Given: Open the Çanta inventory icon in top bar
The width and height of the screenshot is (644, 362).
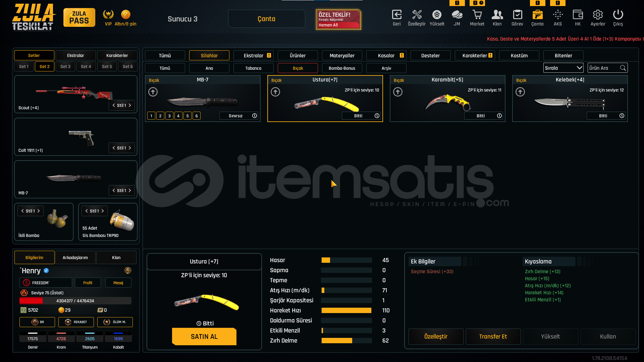Looking at the screenshot, I should tap(537, 15).
